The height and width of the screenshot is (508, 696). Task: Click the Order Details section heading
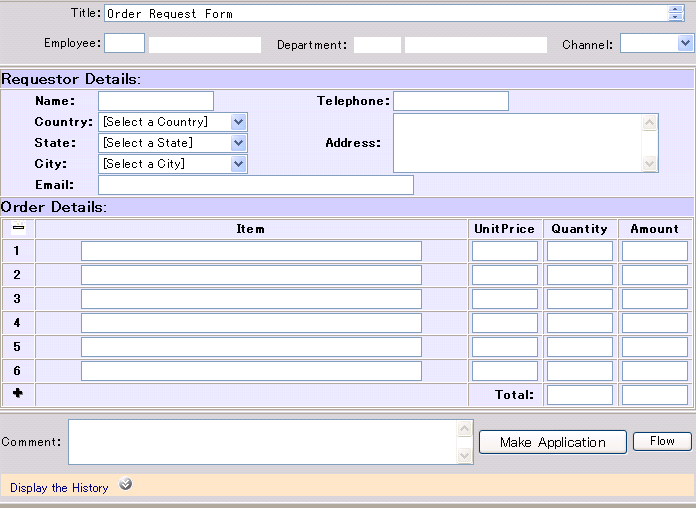pos(53,207)
